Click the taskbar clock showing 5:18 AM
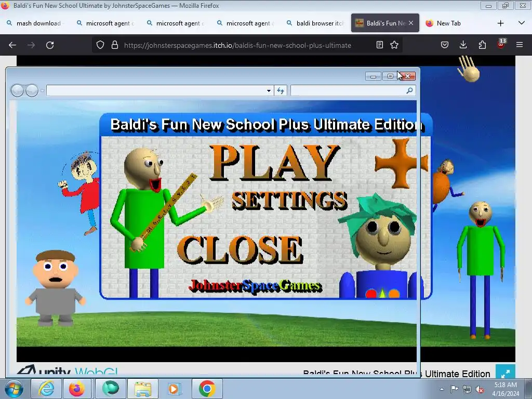532x399 pixels. (506, 389)
